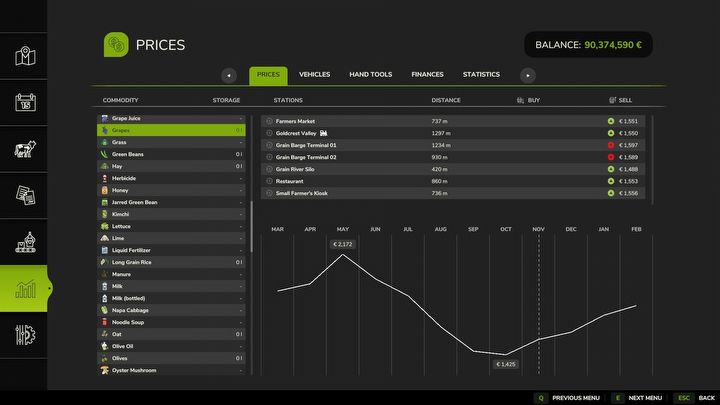Open the production chains sidebar icon
The image size is (720, 405).
[25, 243]
